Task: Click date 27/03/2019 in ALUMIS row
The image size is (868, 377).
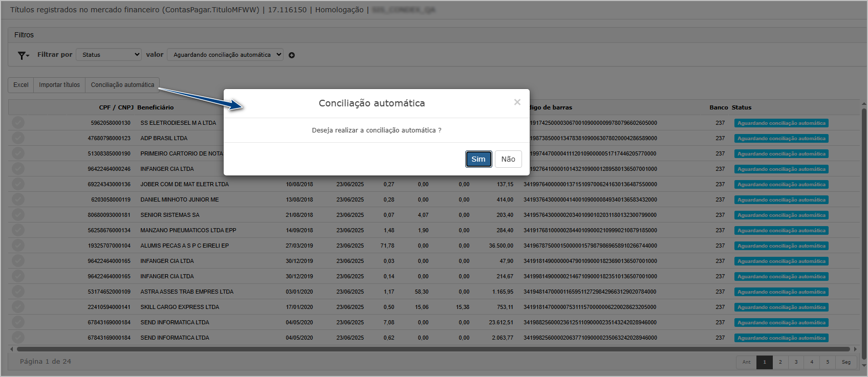Action: tap(299, 246)
